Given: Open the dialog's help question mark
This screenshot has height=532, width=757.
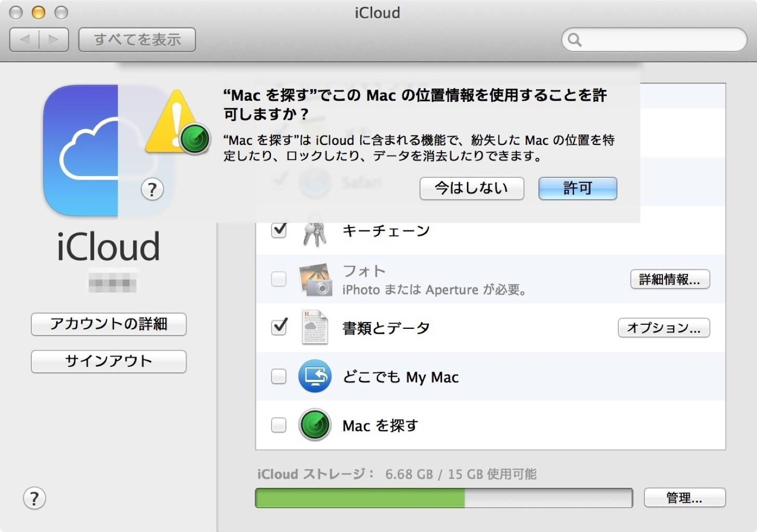Looking at the screenshot, I should [152, 190].
